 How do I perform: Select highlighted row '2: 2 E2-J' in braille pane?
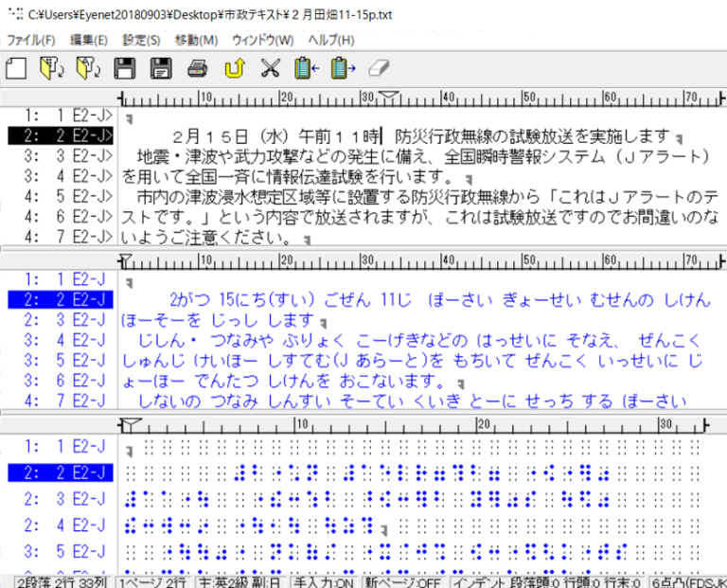point(61,472)
